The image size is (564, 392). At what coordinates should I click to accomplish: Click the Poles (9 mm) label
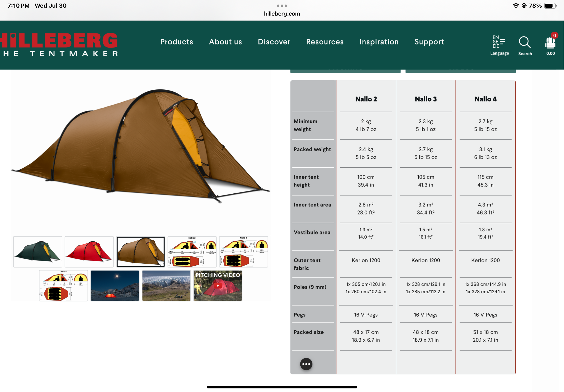click(310, 287)
